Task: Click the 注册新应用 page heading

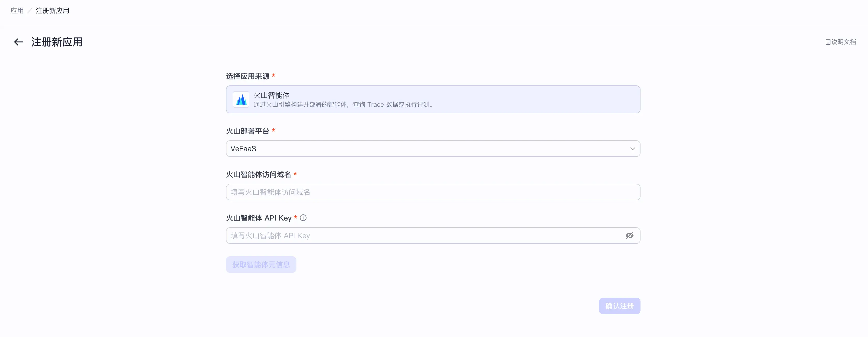Action: click(x=57, y=42)
